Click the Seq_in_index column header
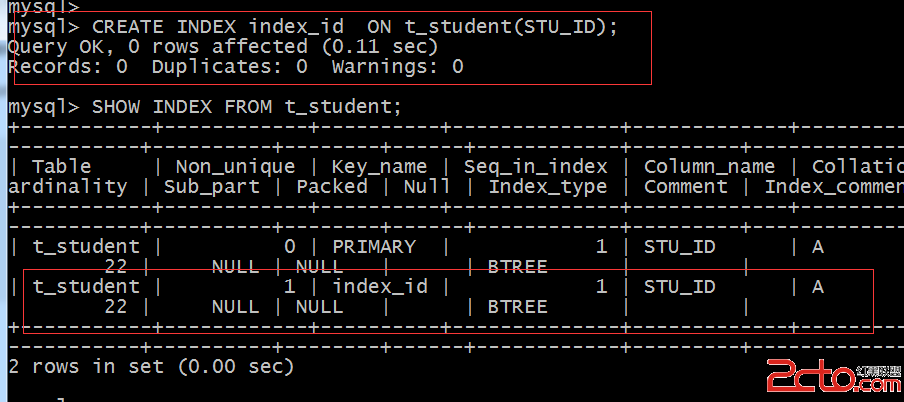904x402 pixels. (x=535, y=167)
